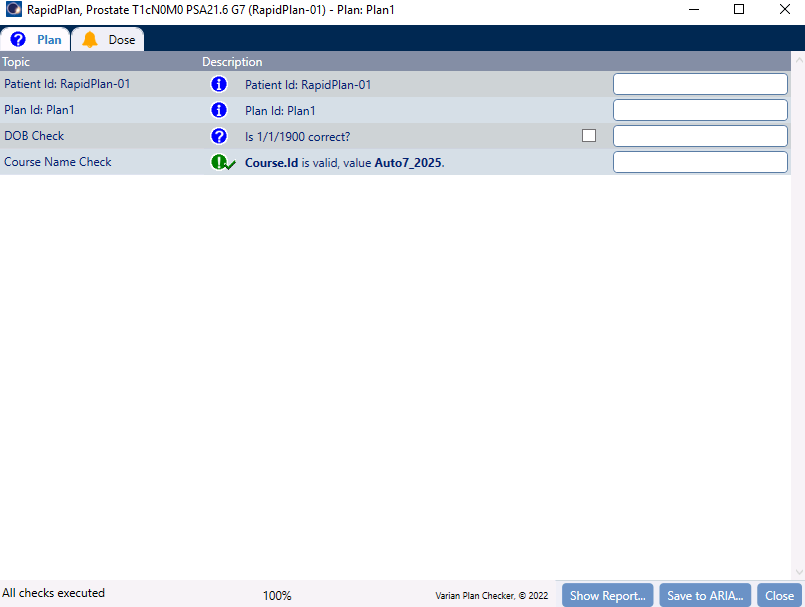Switch to the Dose tab

tap(108, 39)
